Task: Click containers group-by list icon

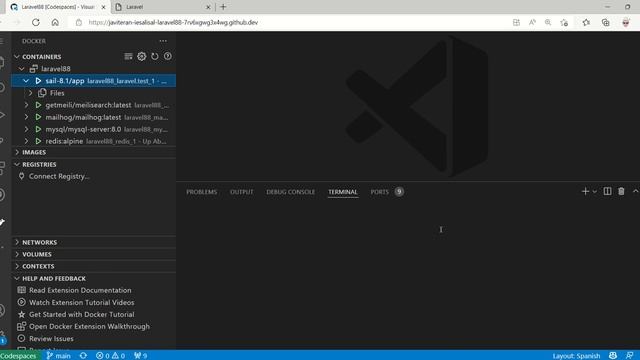Action: coord(128,56)
